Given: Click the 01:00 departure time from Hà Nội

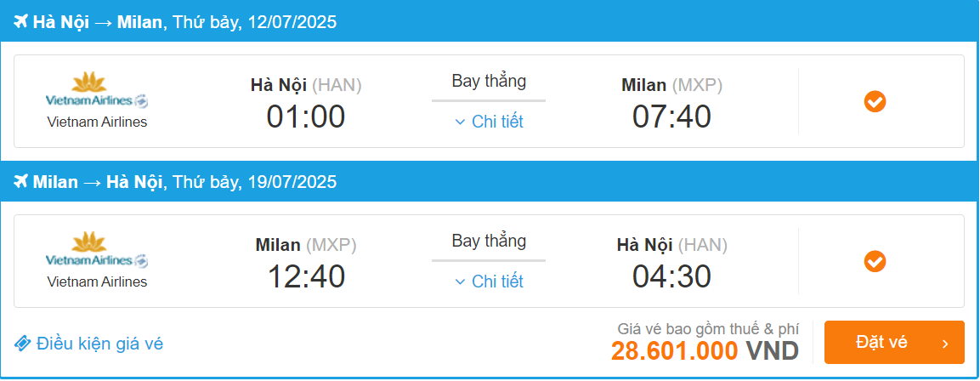Looking at the screenshot, I should click(306, 117).
